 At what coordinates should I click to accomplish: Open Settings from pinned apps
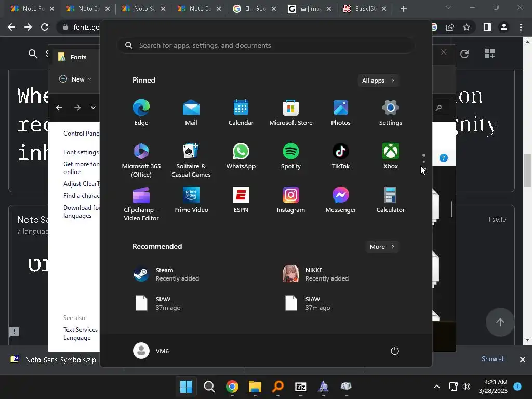click(x=391, y=113)
